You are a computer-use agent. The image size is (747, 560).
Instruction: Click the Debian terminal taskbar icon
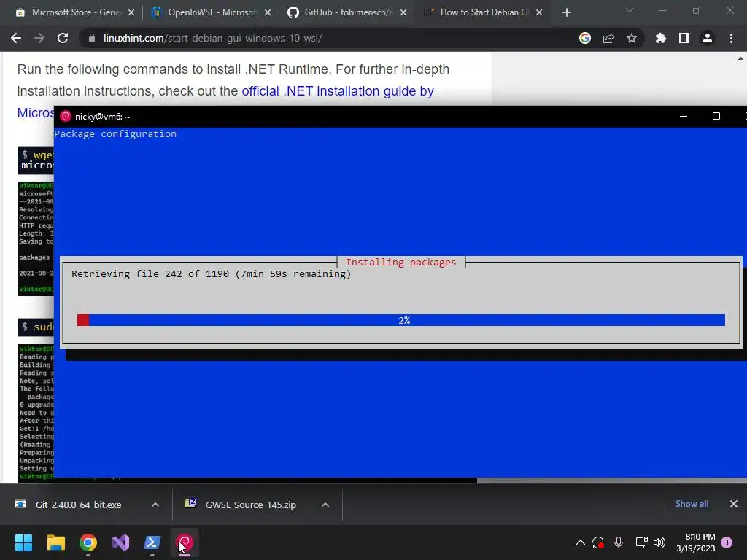click(x=185, y=542)
